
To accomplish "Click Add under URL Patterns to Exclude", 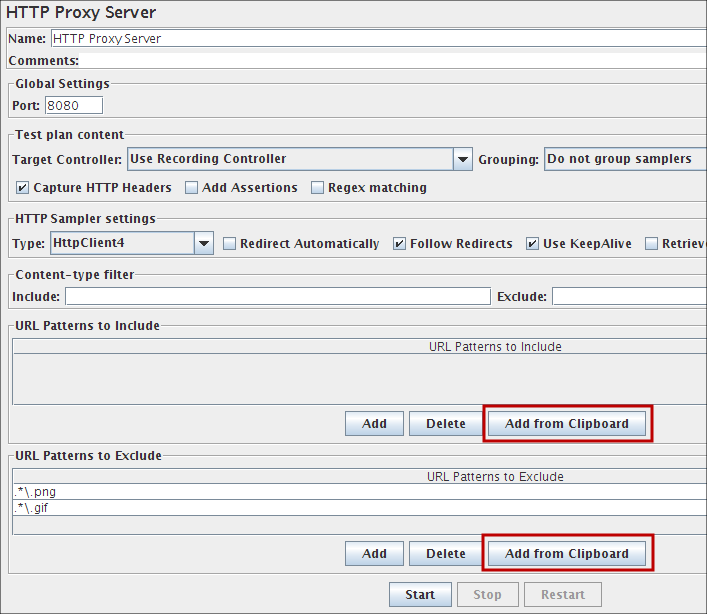I will (374, 553).
